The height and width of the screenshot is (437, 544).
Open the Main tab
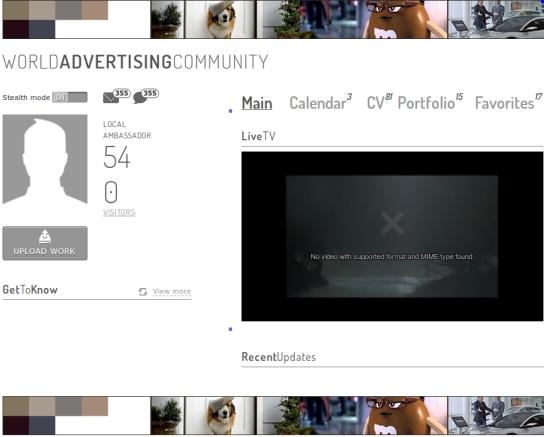coord(257,103)
